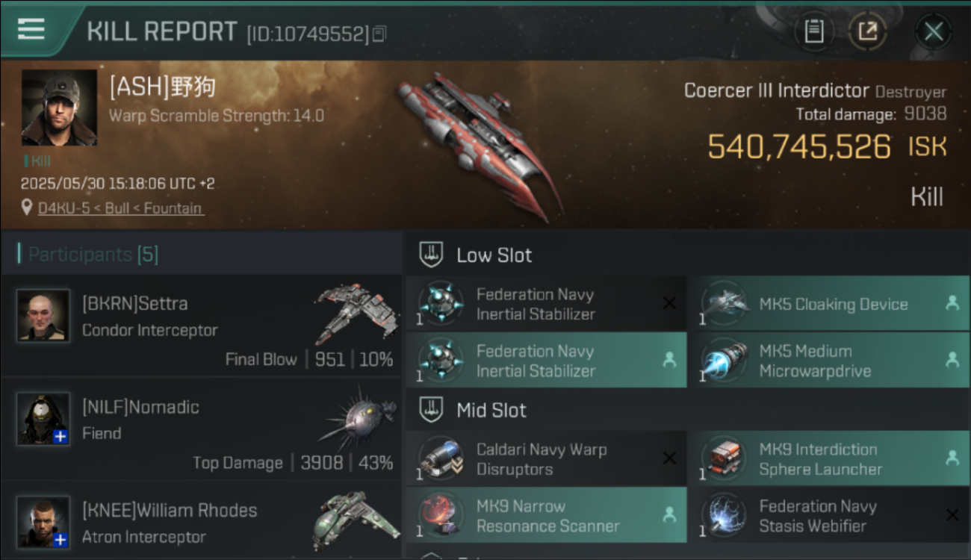Close the kill report window

pyautogui.click(x=933, y=31)
